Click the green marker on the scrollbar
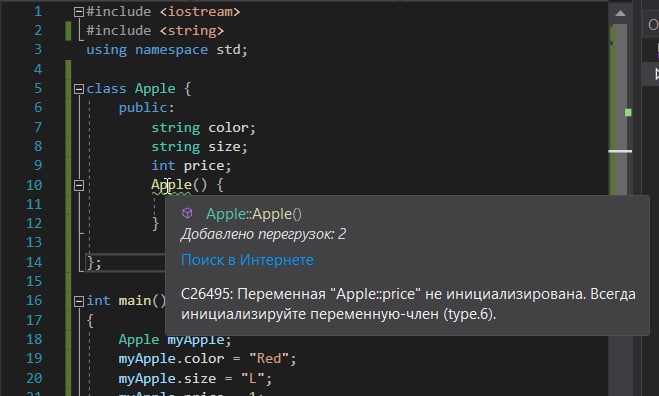 (628, 112)
